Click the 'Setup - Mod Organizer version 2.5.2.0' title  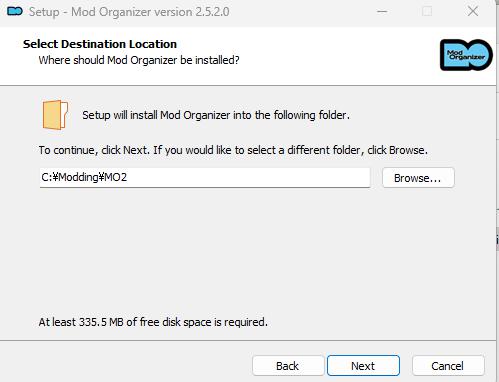[x=129, y=12]
